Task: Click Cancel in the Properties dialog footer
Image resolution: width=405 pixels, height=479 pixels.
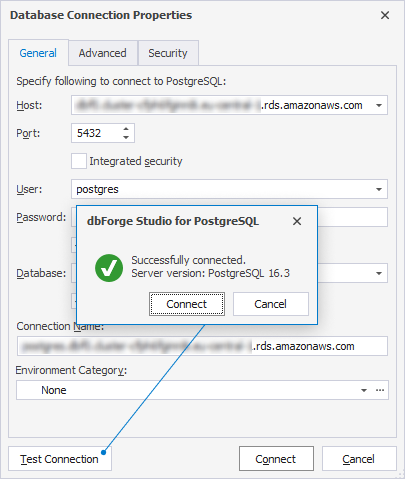Action: click(359, 459)
